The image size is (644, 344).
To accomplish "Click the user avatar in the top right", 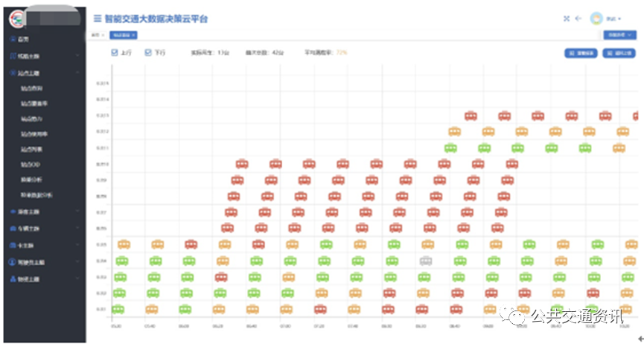I will click(x=596, y=19).
